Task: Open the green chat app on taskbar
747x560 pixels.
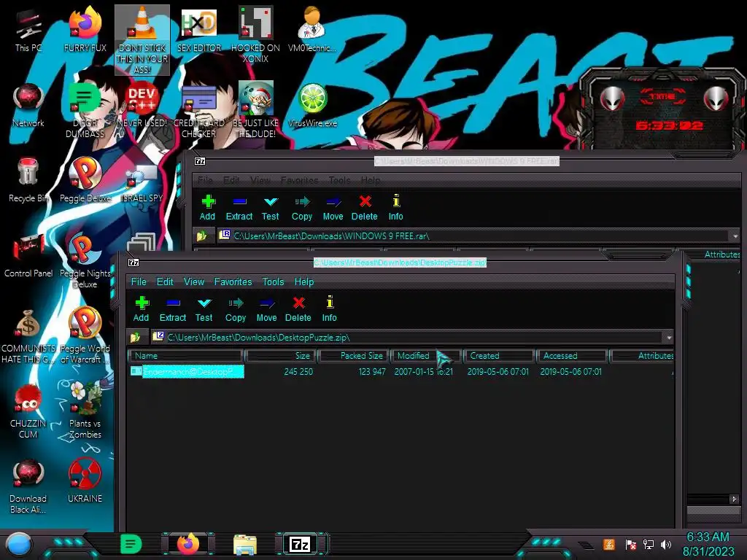Action: coord(131,544)
